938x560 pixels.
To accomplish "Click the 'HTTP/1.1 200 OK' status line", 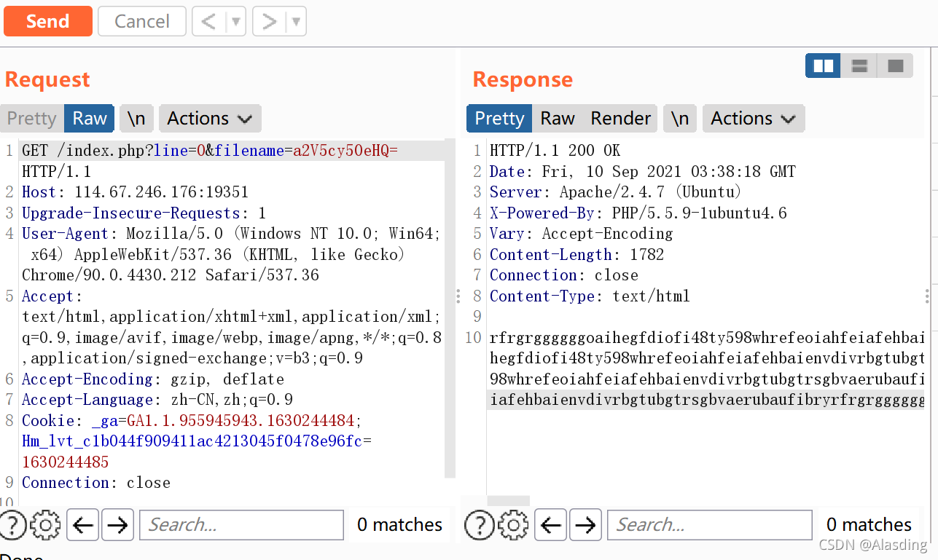I will (555, 151).
